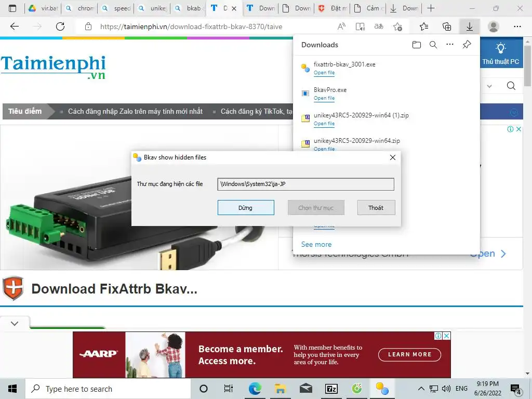Click the ad's Open arrow link
The width and height of the screenshot is (532, 399).
488,254
